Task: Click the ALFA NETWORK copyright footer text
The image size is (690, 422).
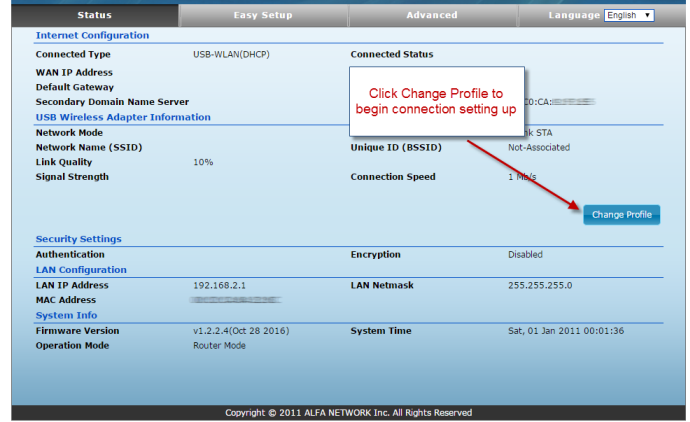Action: [x=348, y=412]
